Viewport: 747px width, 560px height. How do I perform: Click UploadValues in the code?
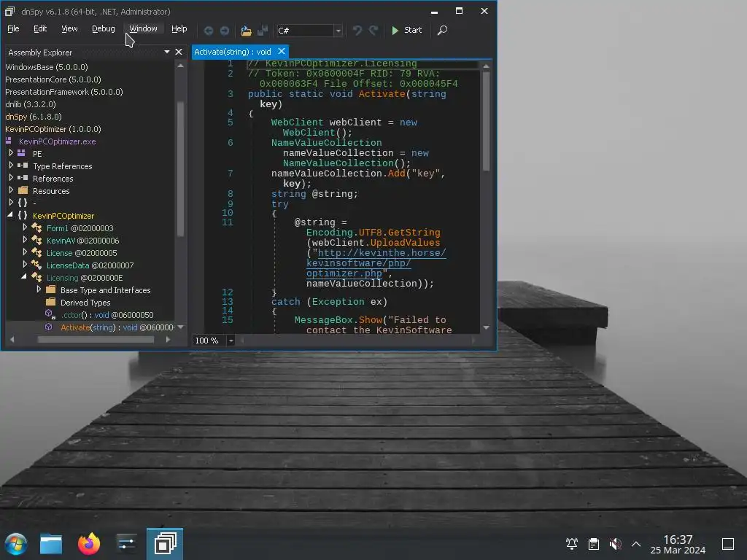point(406,243)
